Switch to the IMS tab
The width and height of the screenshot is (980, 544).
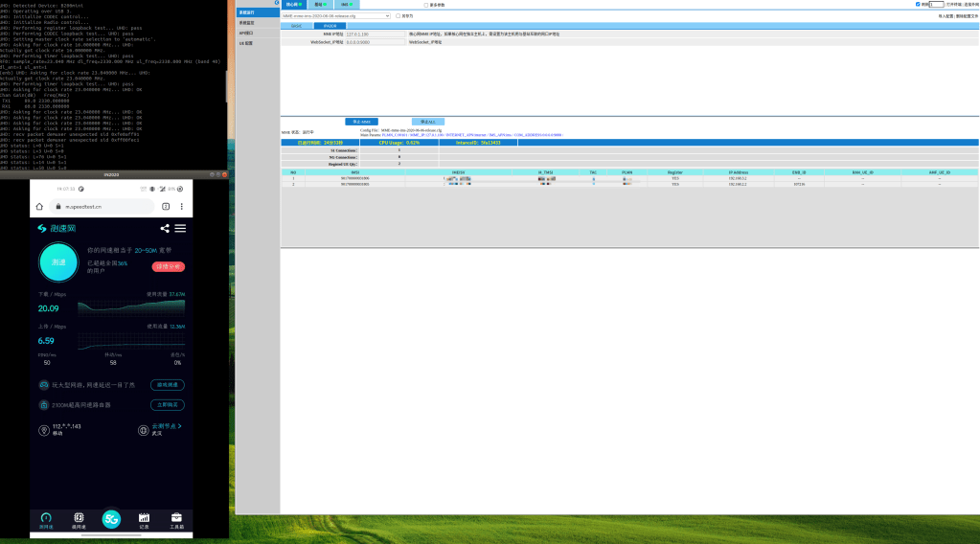pyautogui.click(x=347, y=5)
